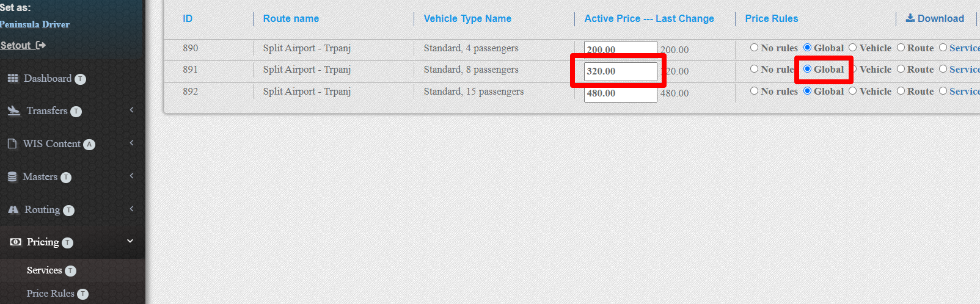Click the Pricing money icon
The height and width of the screenshot is (304, 980).
coord(15,242)
